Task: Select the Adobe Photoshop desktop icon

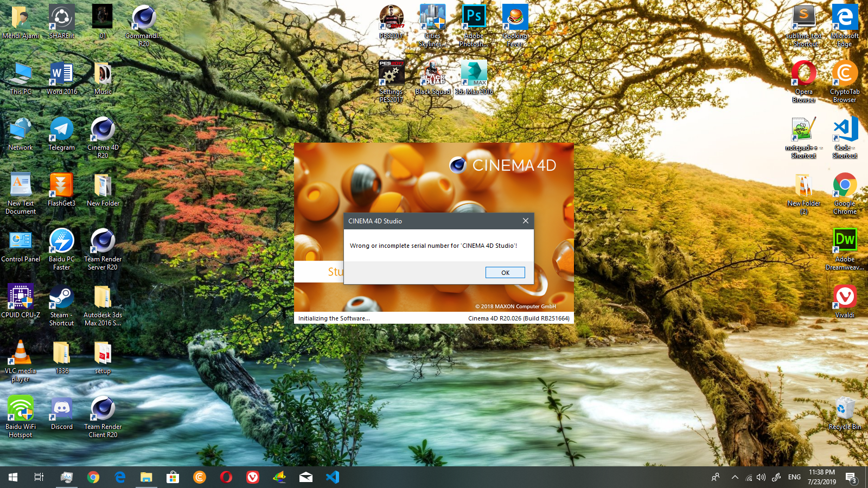Action: pos(474,25)
